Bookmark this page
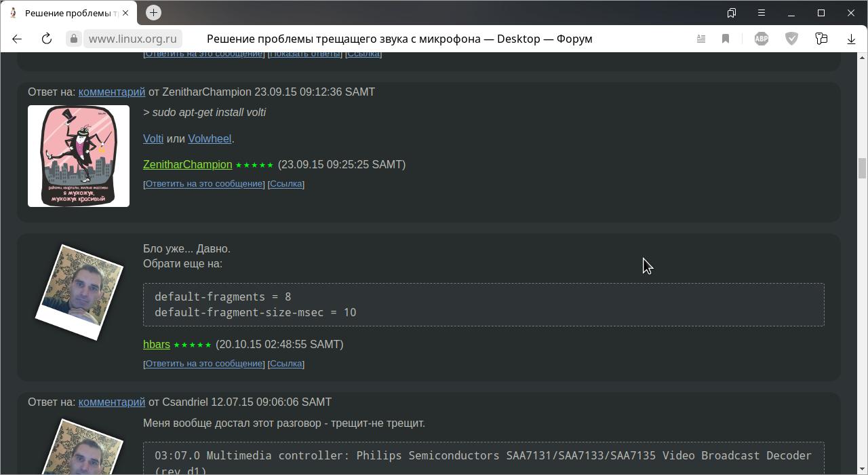The height and width of the screenshot is (475, 868). [x=726, y=39]
